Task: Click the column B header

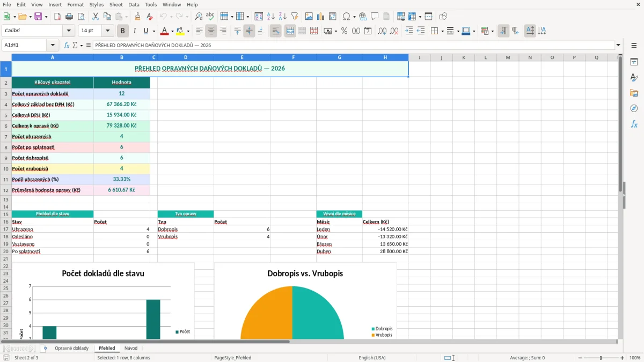Action: click(x=122, y=57)
